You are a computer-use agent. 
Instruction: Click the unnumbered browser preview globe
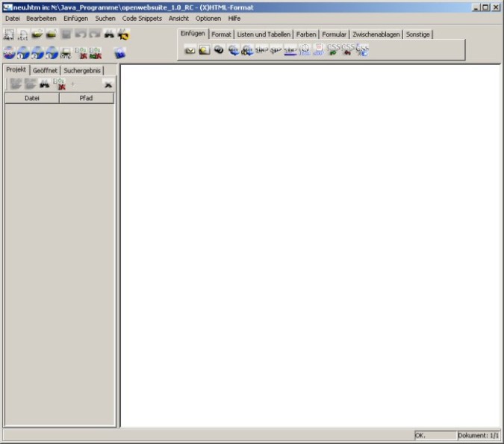point(9,53)
